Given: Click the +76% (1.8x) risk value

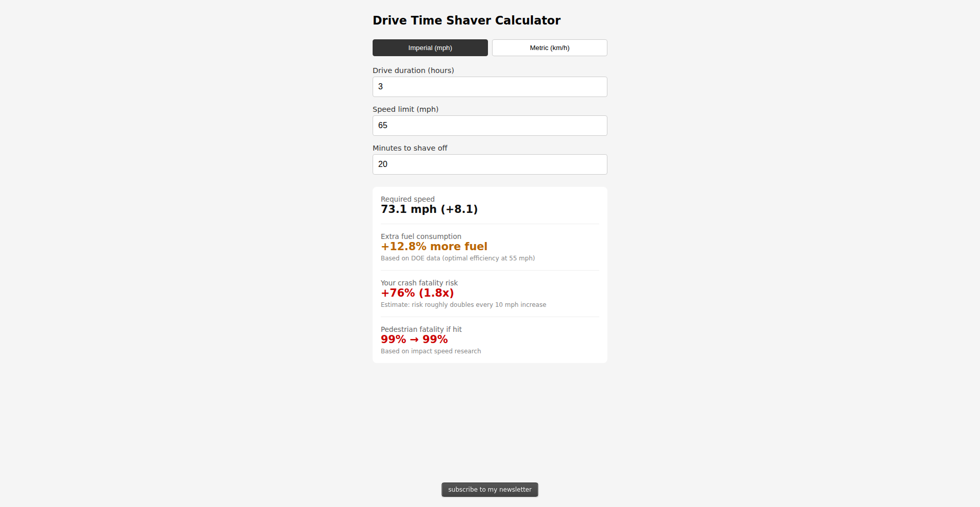Looking at the screenshot, I should tap(417, 293).
